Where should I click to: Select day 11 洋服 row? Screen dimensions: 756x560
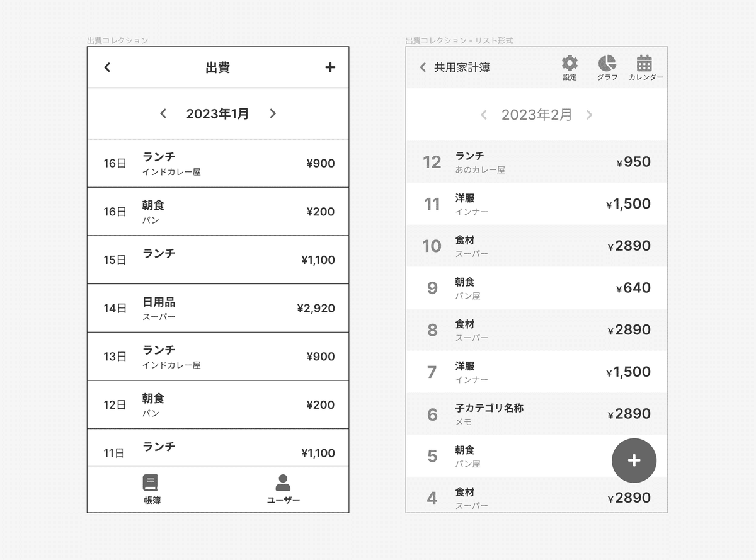tap(536, 203)
